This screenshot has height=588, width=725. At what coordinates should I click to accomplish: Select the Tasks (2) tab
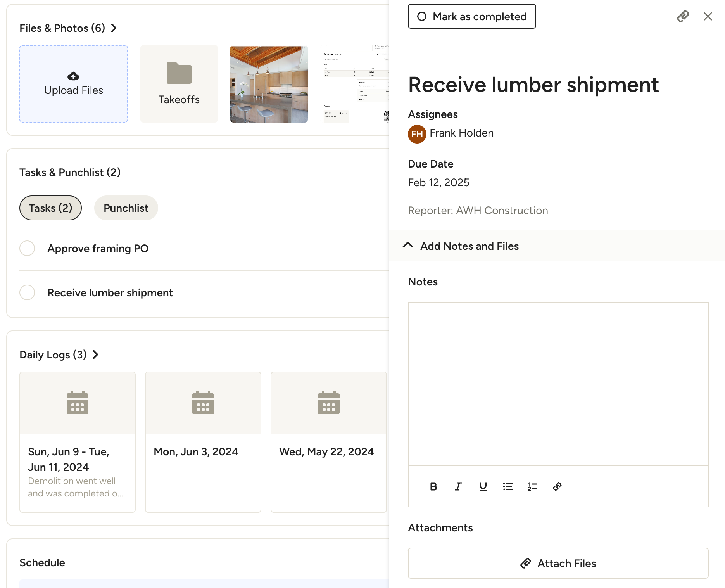(x=50, y=208)
